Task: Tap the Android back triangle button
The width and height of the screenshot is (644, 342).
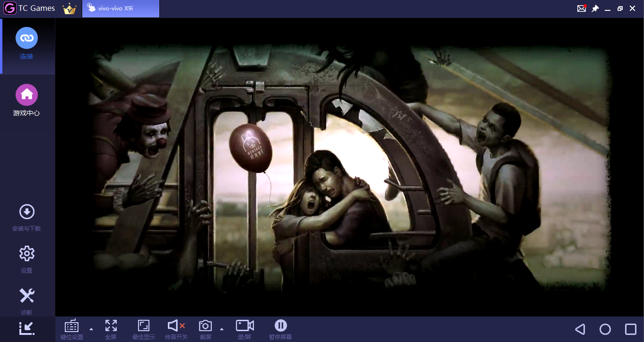Action: click(580, 329)
